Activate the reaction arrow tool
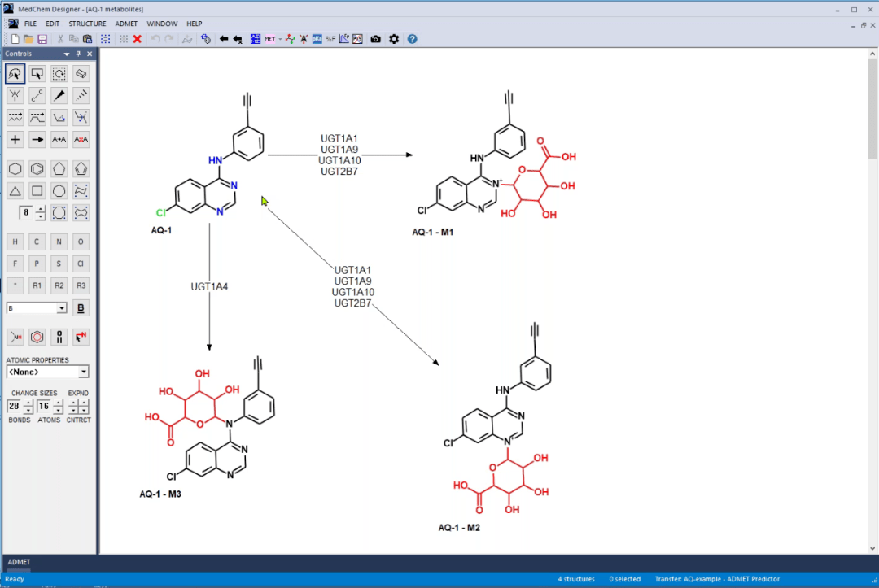 tap(37, 139)
